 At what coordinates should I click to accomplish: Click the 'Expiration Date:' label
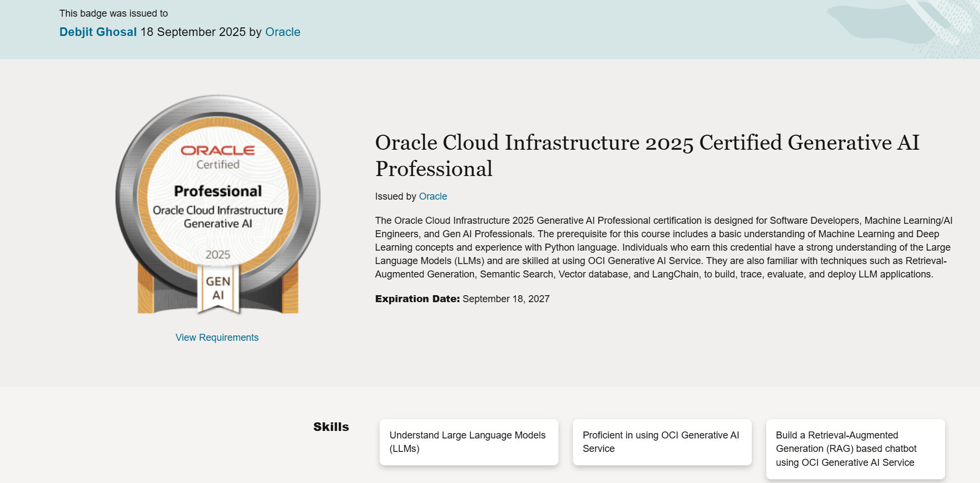click(417, 299)
